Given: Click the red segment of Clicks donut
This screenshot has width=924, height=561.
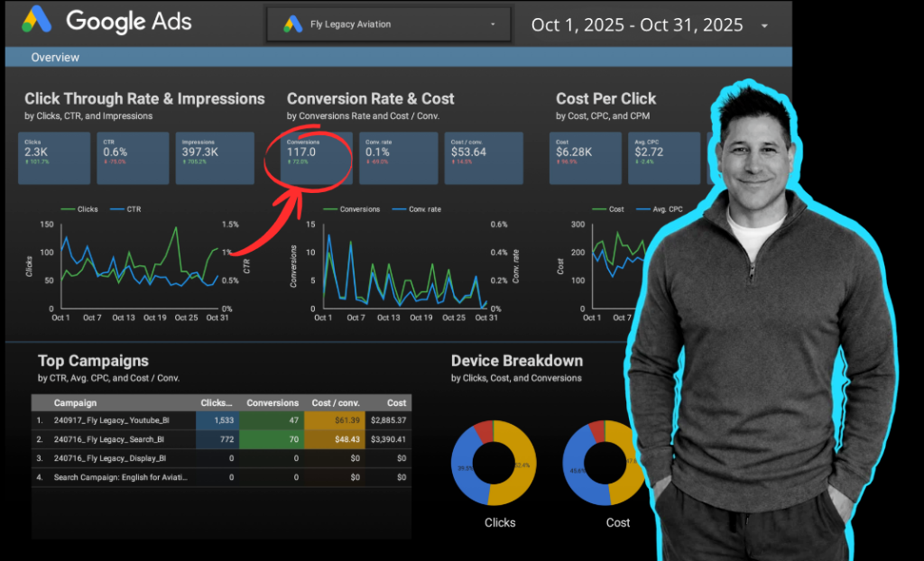Looking at the screenshot, I should coord(484,431).
